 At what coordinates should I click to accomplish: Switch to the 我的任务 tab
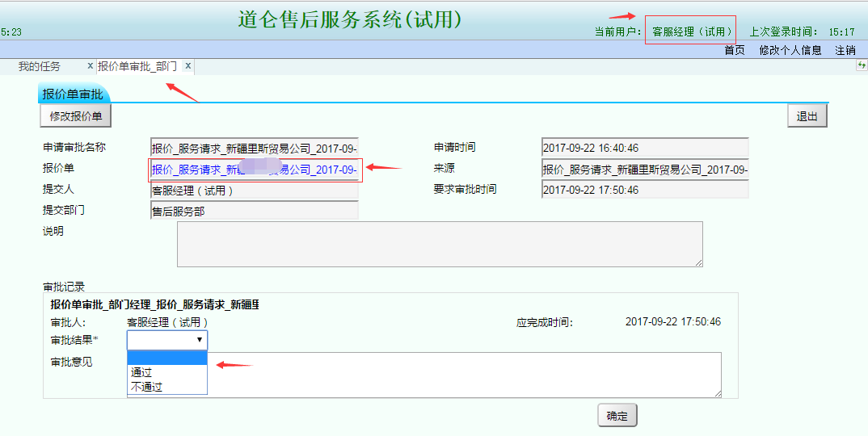[x=40, y=66]
